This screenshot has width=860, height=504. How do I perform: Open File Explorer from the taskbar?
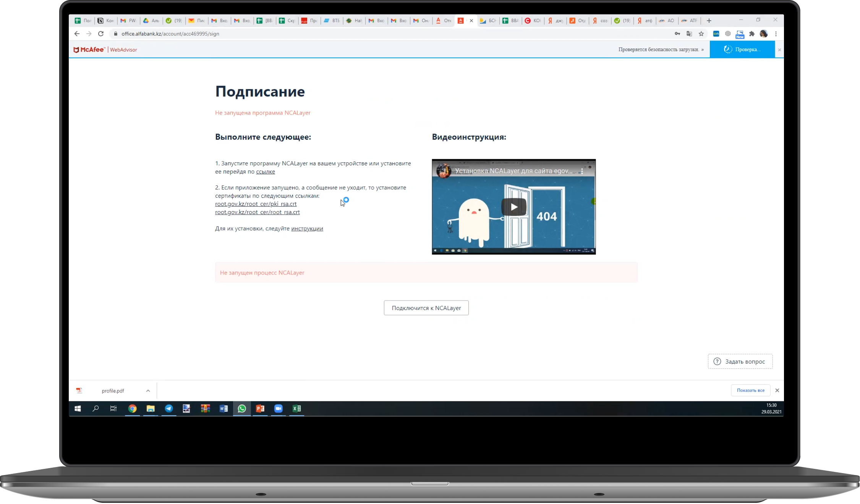pyautogui.click(x=151, y=409)
